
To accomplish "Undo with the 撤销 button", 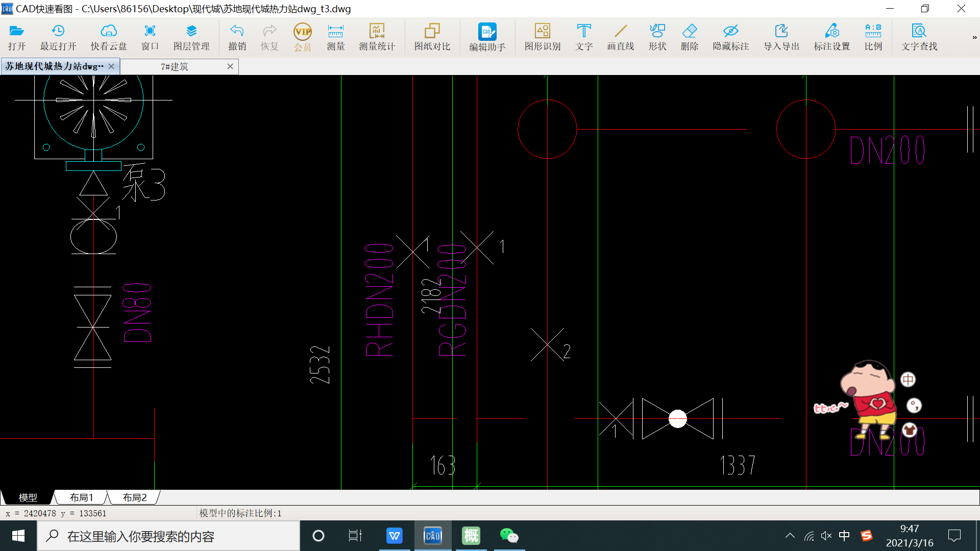I will pos(237,38).
